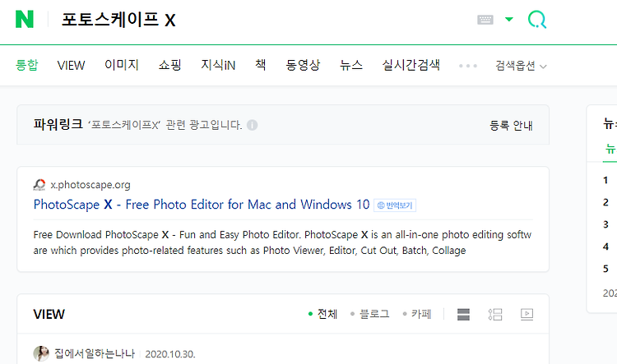Switch to the 동영상 tab
This screenshot has height=364, width=617.
[303, 65]
